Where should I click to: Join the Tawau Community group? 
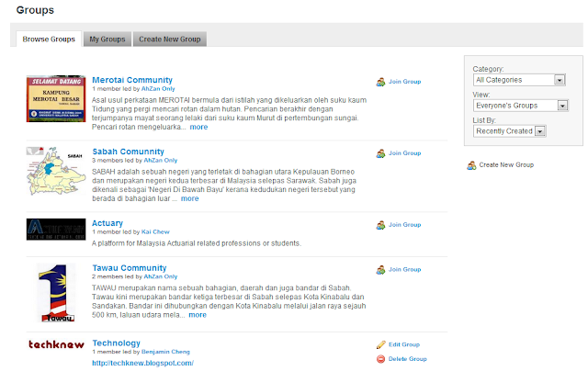404,269
